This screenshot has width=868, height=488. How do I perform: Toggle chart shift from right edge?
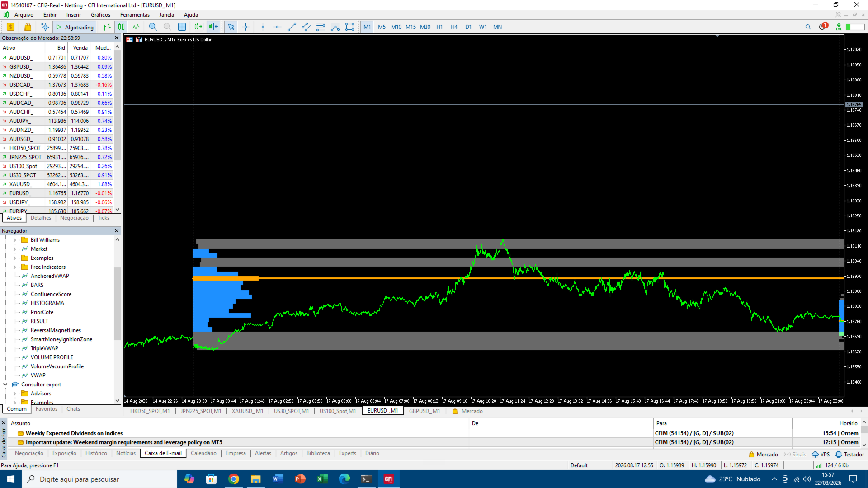click(x=213, y=27)
